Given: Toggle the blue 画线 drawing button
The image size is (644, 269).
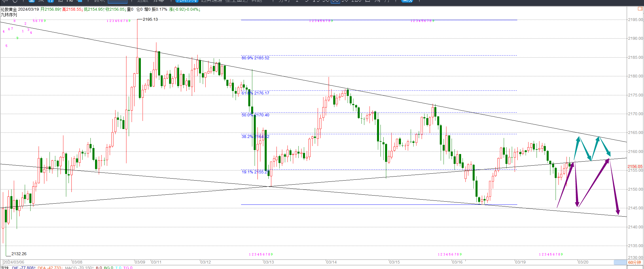Looking at the screenshot, I should coord(407,1).
